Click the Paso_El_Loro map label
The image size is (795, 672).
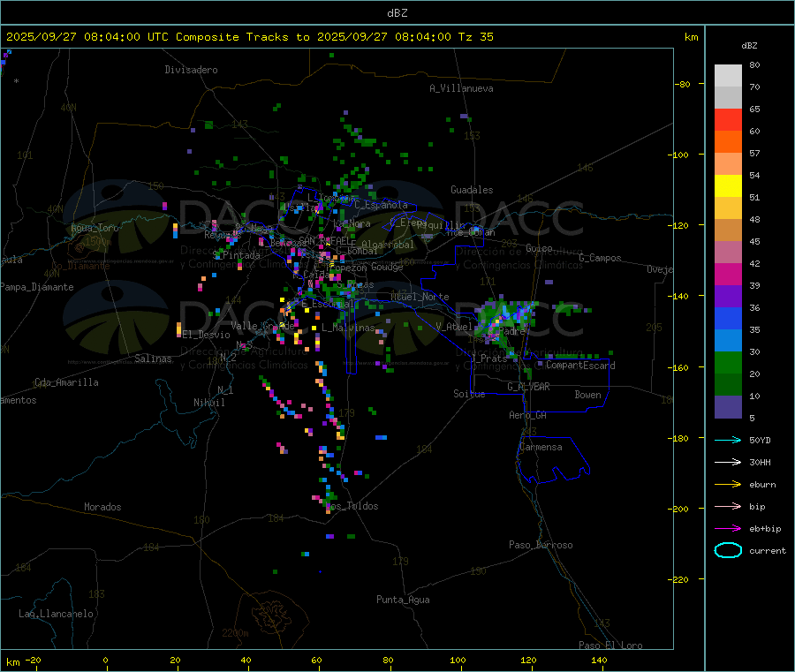[x=610, y=646]
